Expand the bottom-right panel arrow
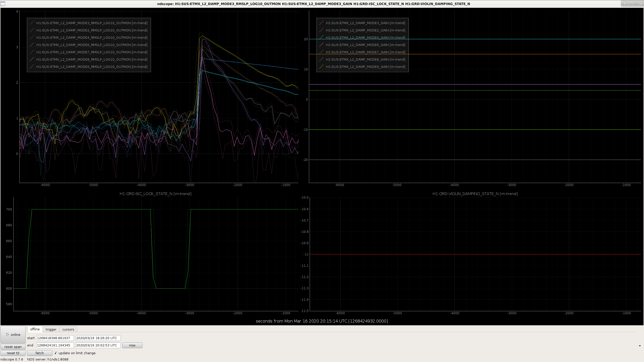This screenshot has width=644, height=362. (x=640, y=346)
